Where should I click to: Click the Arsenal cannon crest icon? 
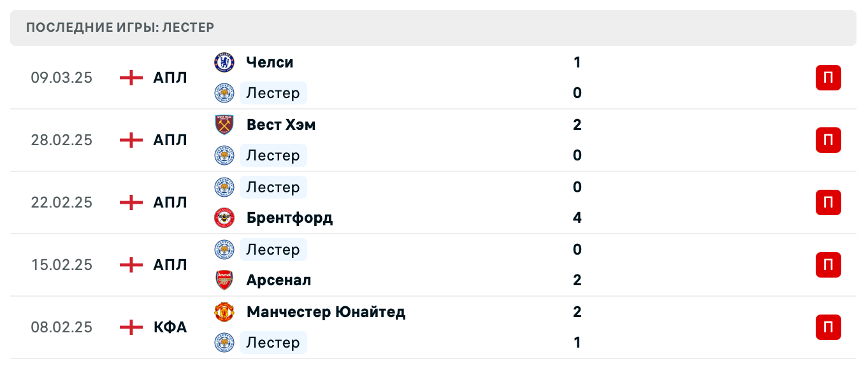click(x=224, y=280)
